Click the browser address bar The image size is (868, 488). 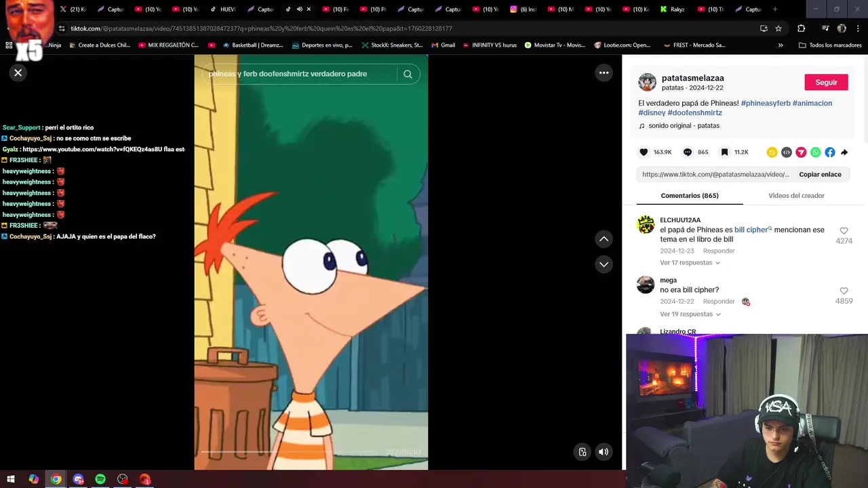coord(407,28)
